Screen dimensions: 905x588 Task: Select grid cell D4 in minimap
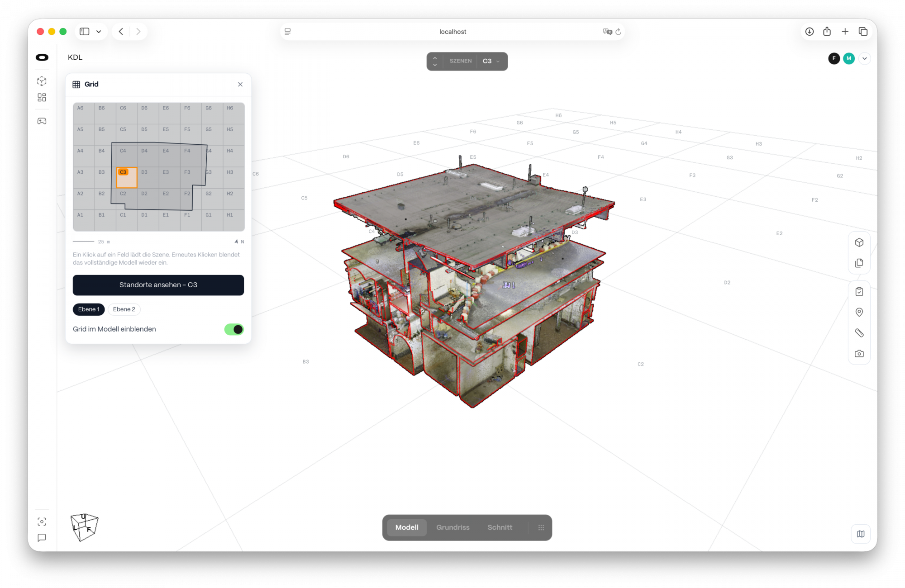148,156
